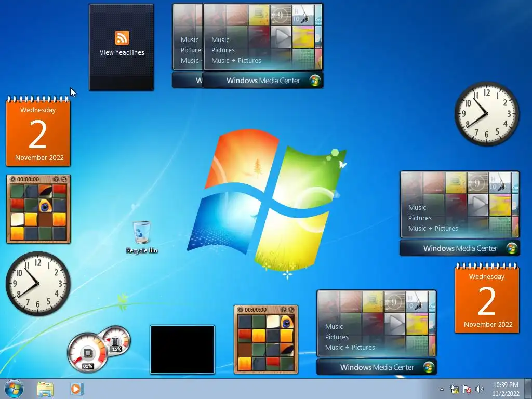The height and width of the screenshot is (399, 532).
Task: Select Music in the right Media Center gadget
Action: coord(417,208)
